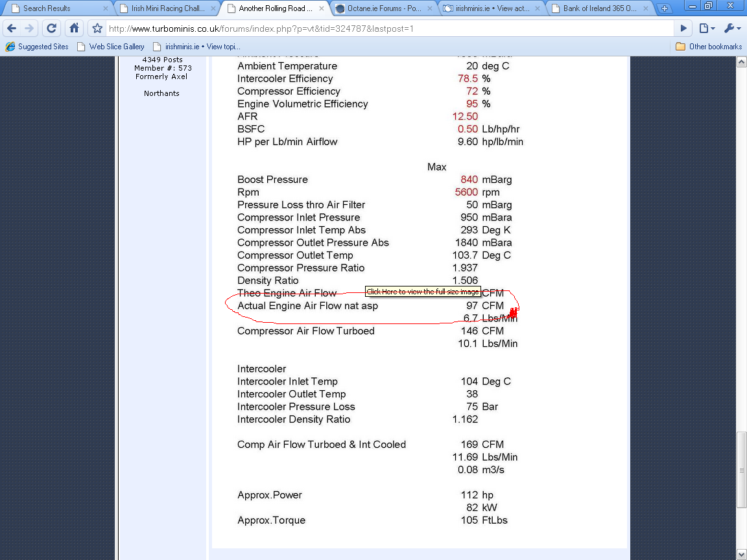747x560 pixels.
Task: Click the vertical scrollbar thumb
Action: [741, 470]
